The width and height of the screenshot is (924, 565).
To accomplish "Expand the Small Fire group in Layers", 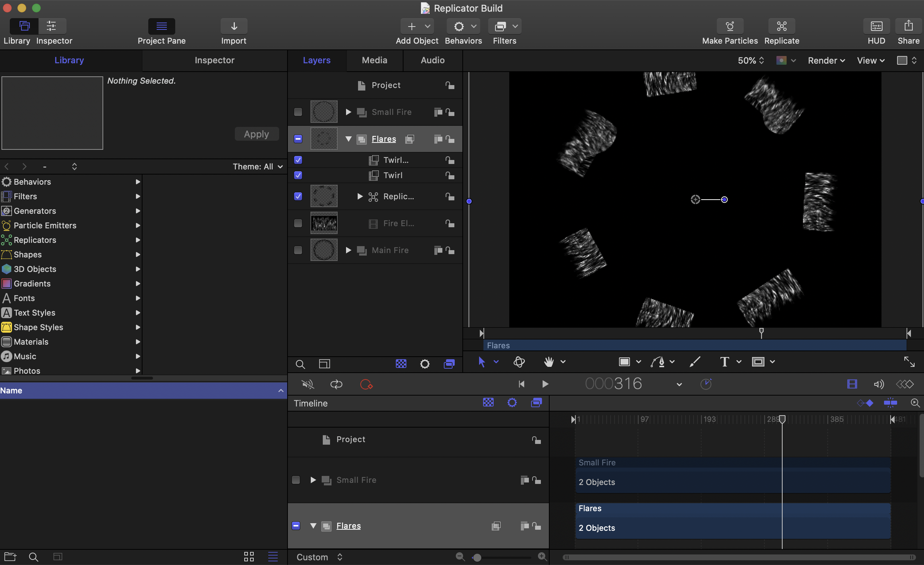I will (348, 112).
